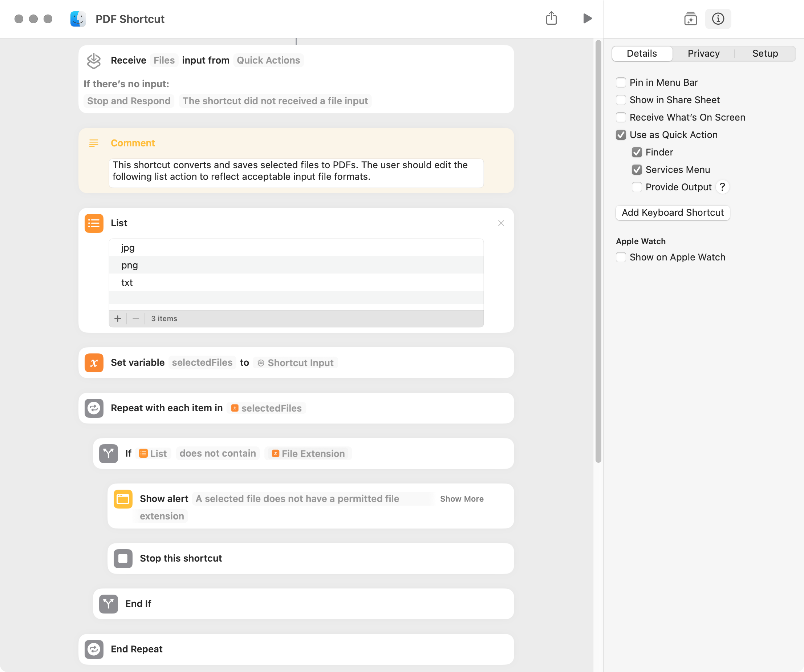Enable Show in Share Sheet
The height and width of the screenshot is (672, 804).
[621, 100]
